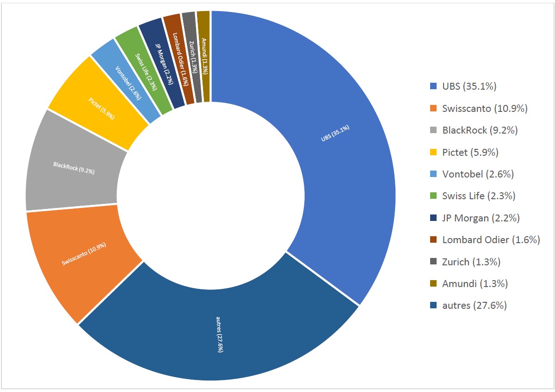555x392 pixels.
Task: Click the UBS legend color square
Action: pyautogui.click(x=433, y=86)
